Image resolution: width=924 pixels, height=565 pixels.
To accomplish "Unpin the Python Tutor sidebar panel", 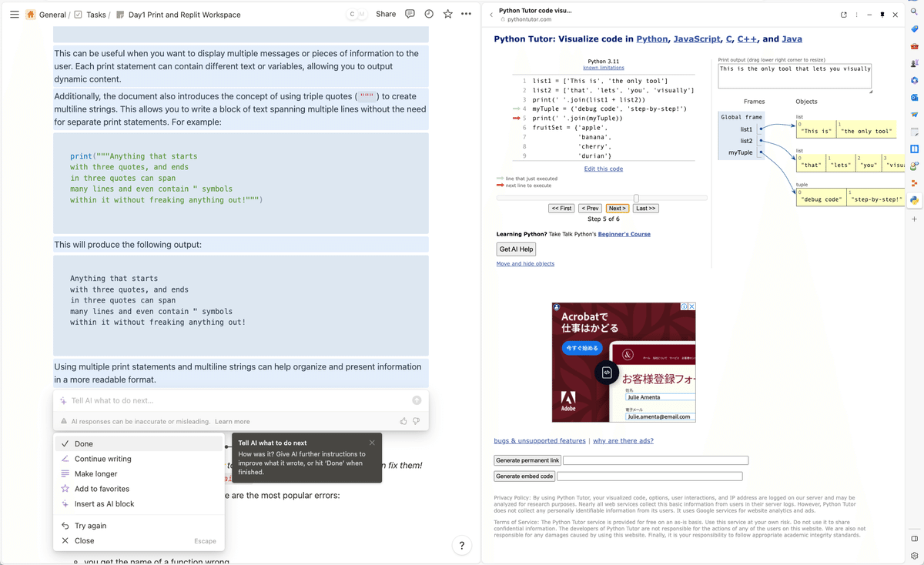I will point(882,14).
